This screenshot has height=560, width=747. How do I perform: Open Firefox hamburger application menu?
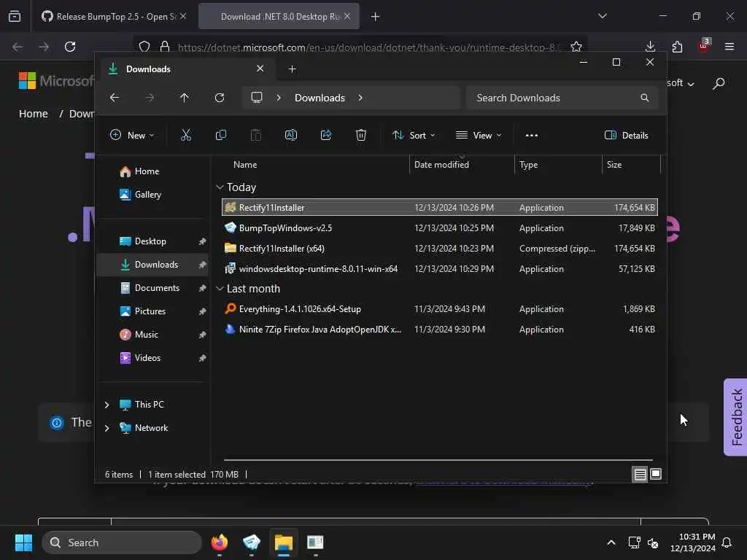729,47
